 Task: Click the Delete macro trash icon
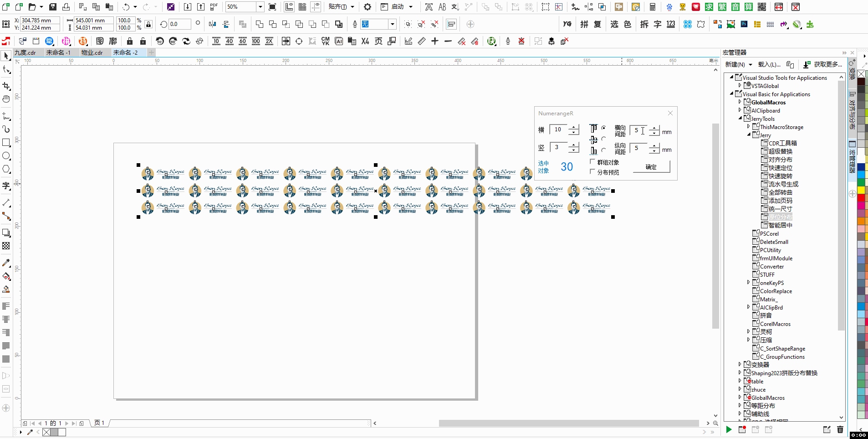point(840,429)
